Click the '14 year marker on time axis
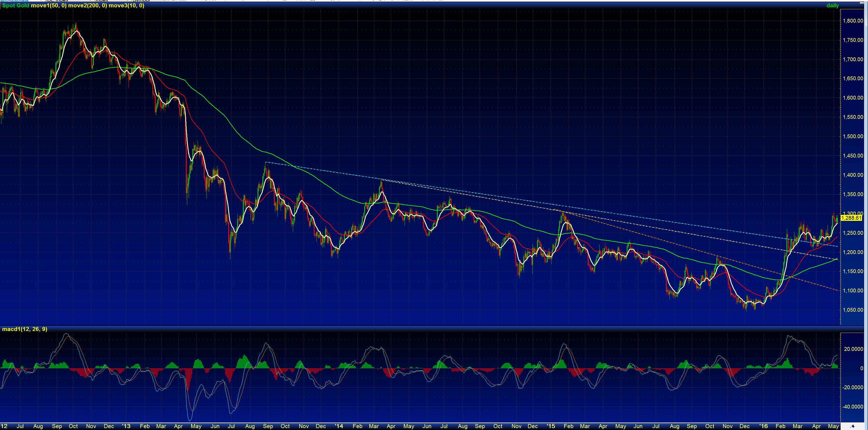This screenshot has width=868, height=430. 339,426
